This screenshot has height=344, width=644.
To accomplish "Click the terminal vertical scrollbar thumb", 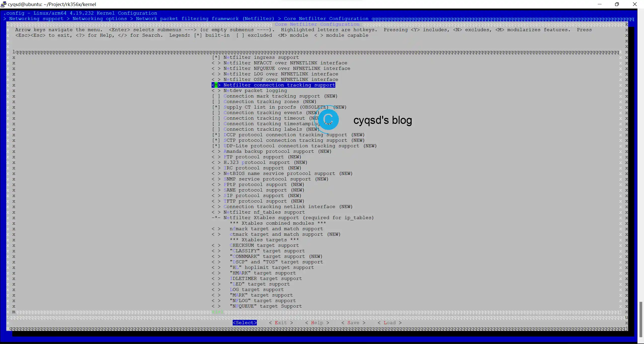I will click(x=641, y=319).
